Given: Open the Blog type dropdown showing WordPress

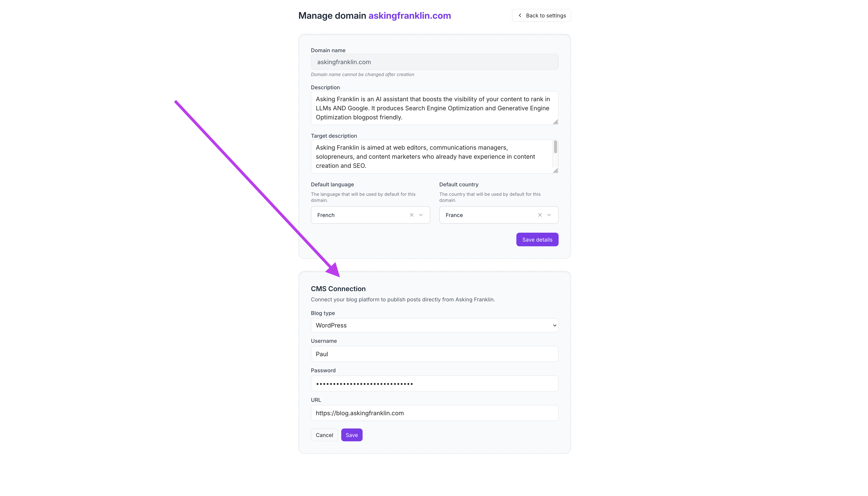Looking at the screenshot, I should pyautogui.click(x=434, y=325).
